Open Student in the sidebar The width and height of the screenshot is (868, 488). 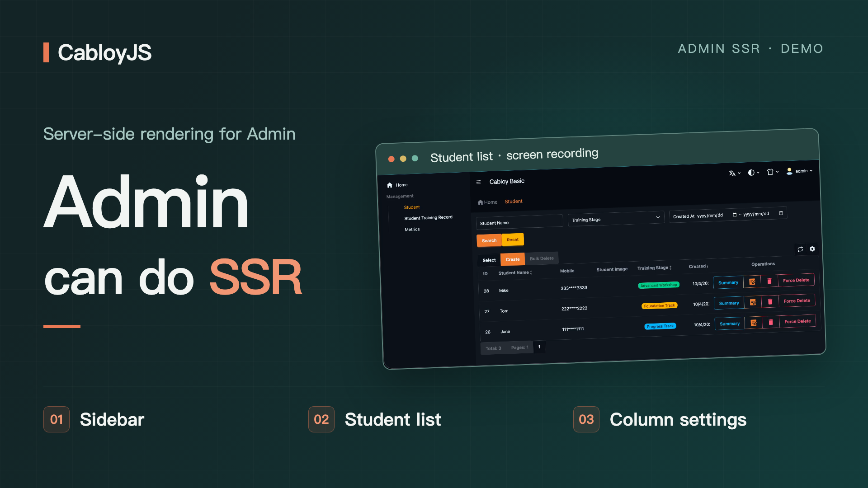(x=412, y=207)
